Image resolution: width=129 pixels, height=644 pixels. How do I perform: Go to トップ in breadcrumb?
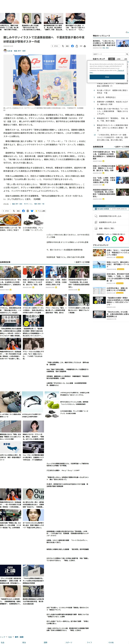click(x=2, y=637)
